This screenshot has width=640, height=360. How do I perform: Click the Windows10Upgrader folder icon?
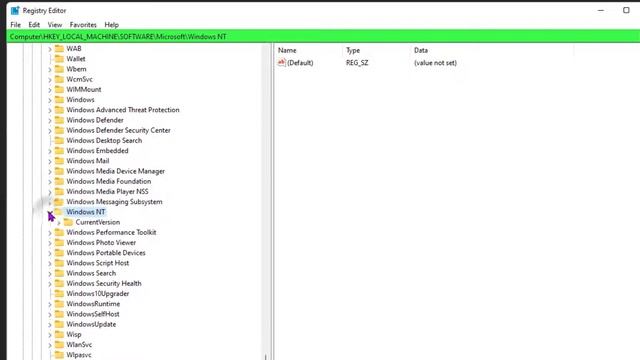[59, 293]
